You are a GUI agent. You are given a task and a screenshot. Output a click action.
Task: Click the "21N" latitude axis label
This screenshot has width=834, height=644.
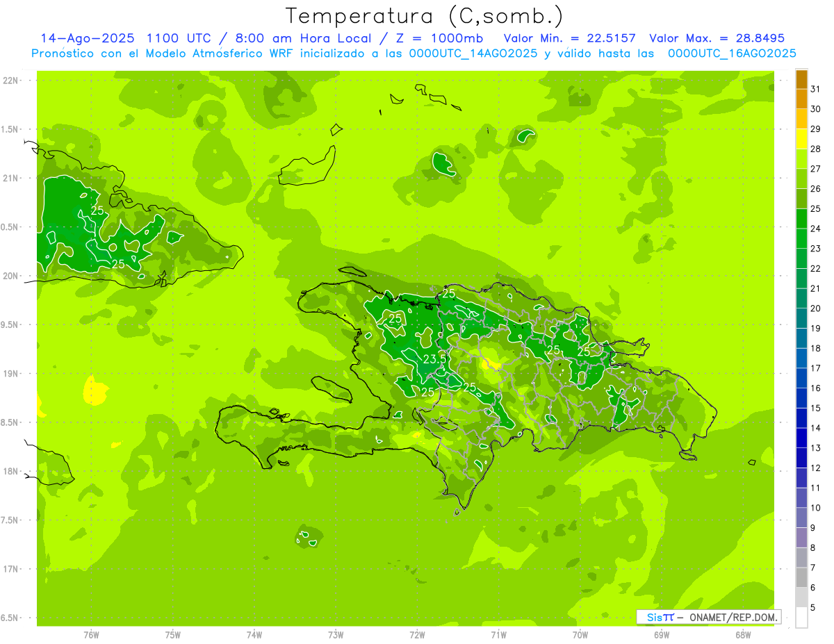[x=11, y=178]
